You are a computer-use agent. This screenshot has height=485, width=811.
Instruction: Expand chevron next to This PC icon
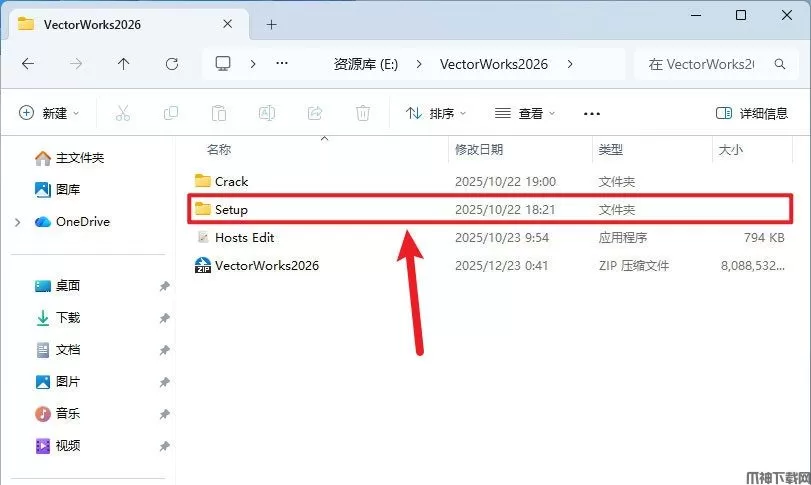pos(252,64)
